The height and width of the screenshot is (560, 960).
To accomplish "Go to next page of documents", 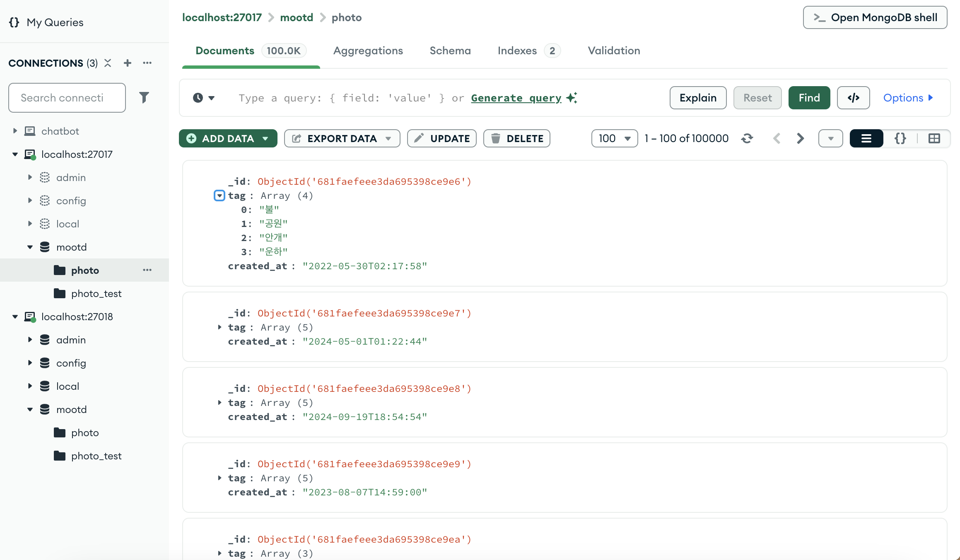I will (x=800, y=138).
